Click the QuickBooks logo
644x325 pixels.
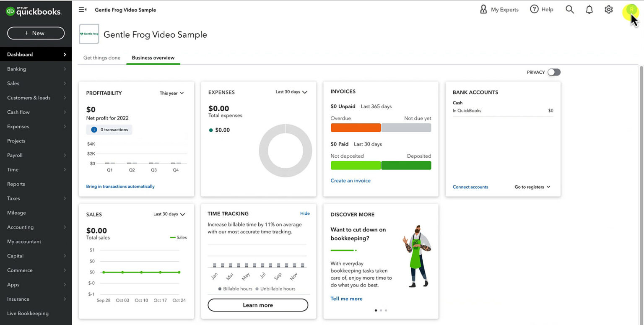point(34,11)
